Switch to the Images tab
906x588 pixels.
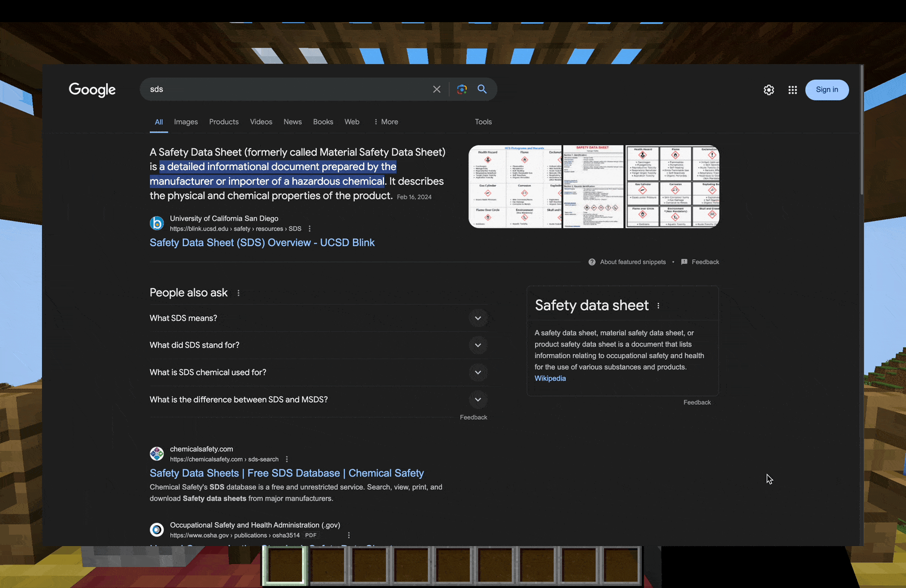[186, 122]
